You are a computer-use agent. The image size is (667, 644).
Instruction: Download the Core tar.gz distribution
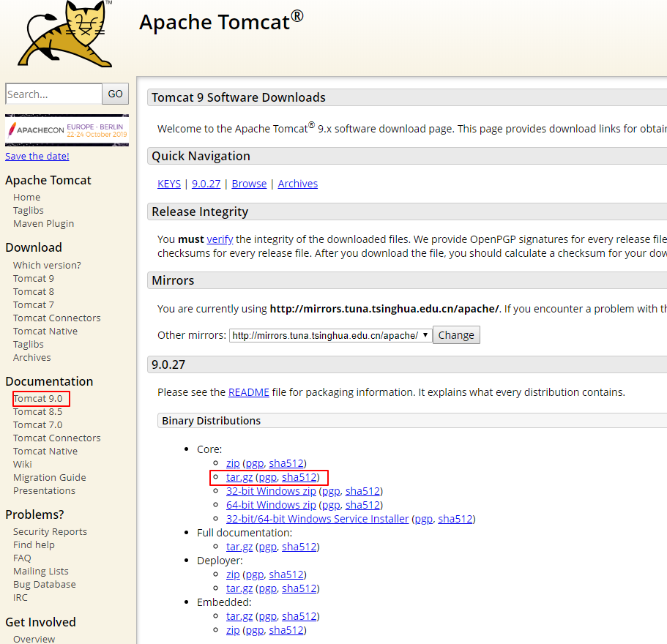click(239, 477)
